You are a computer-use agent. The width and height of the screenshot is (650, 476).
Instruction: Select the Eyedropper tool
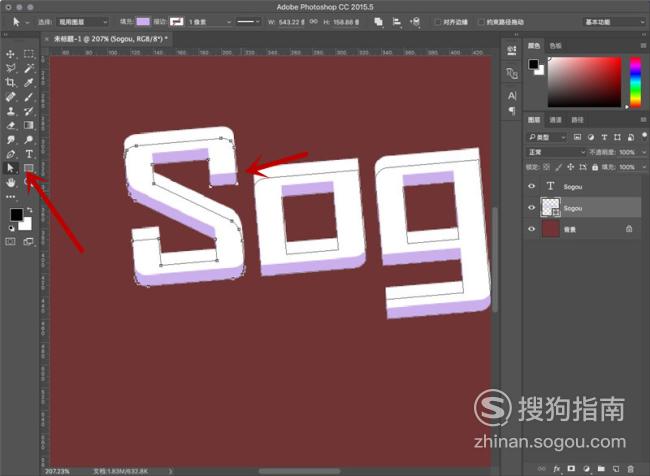(x=29, y=83)
